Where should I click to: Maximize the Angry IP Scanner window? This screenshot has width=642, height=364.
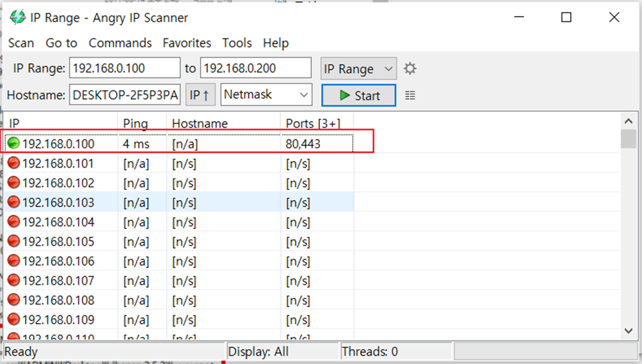pos(566,17)
